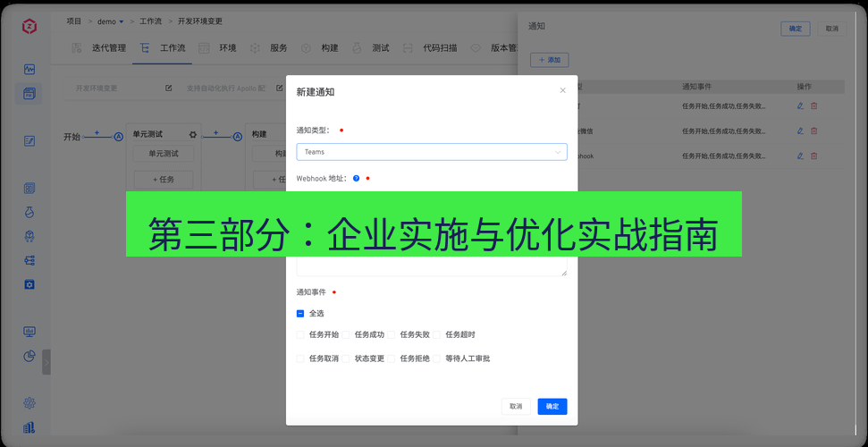The width and height of the screenshot is (868, 447).
Task: Edit the first notification row
Action: (x=800, y=105)
